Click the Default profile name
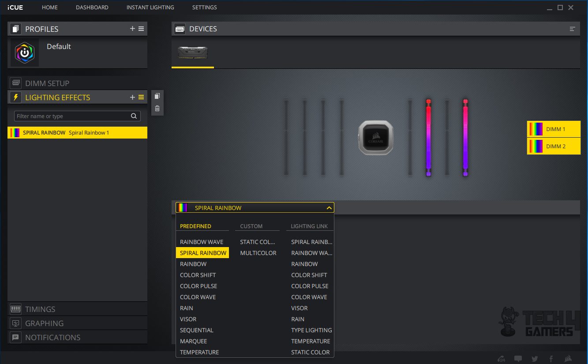The height and width of the screenshot is (364, 588). click(x=59, y=46)
